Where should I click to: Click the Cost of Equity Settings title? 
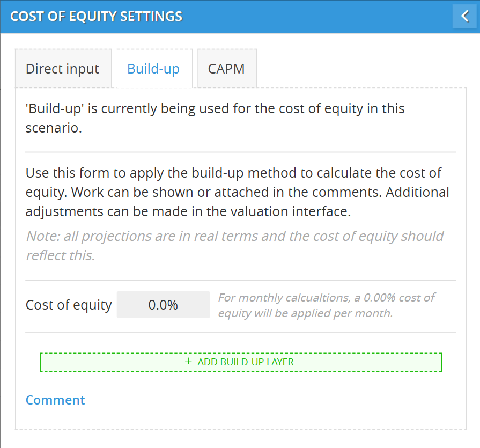click(97, 16)
